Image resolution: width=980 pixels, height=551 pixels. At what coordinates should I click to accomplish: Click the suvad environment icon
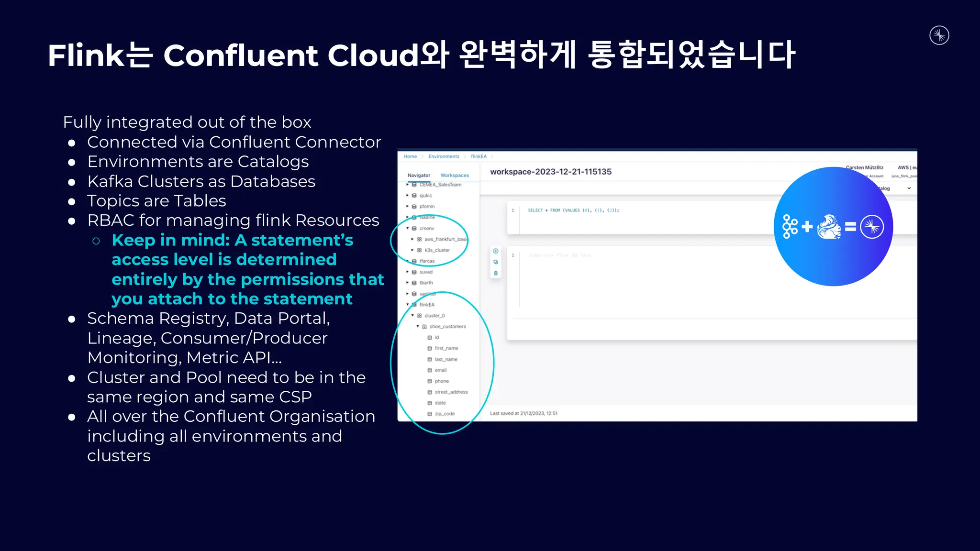click(x=414, y=272)
